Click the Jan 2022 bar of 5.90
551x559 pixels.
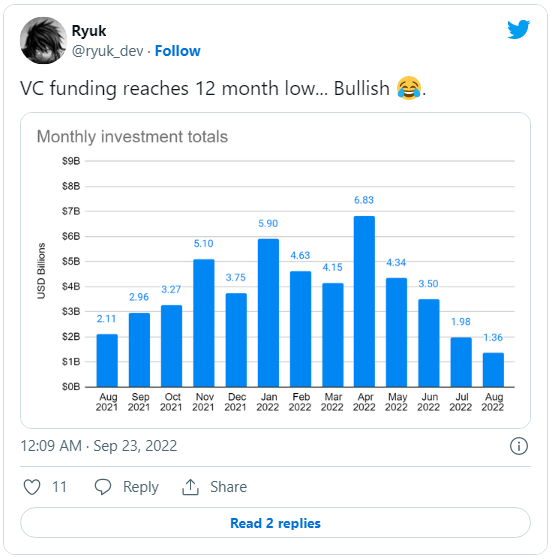click(268, 313)
